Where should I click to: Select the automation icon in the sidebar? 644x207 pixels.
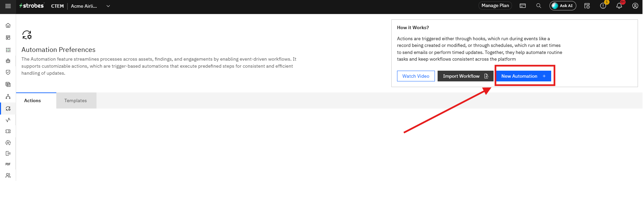(8, 109)
